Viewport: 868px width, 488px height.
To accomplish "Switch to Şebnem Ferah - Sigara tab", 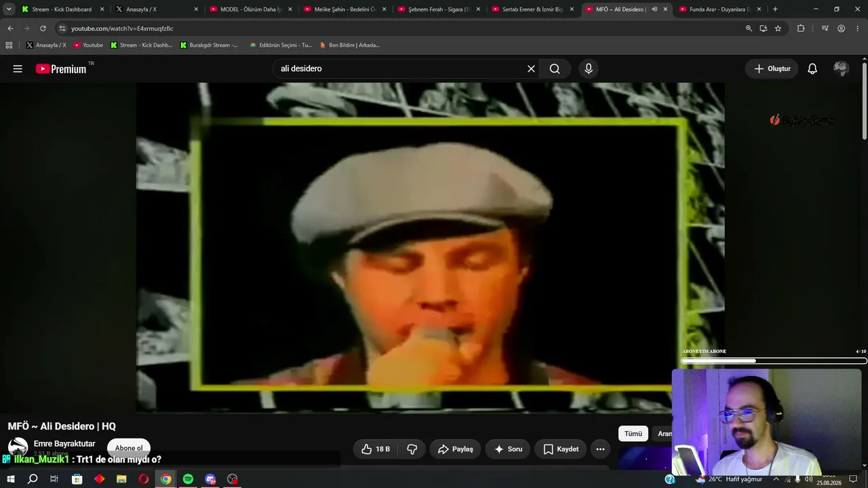I will (439, 9).
